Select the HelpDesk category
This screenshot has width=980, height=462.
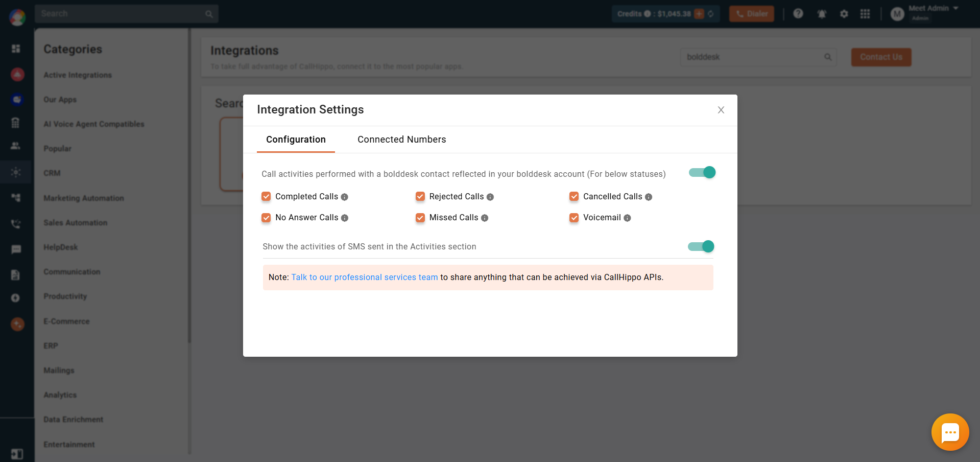point(61,247)
